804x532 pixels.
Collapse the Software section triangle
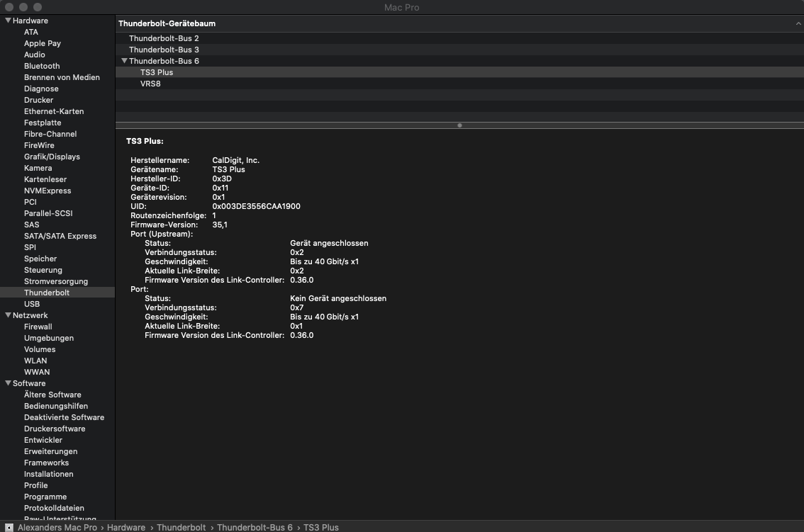click(8, 383)
